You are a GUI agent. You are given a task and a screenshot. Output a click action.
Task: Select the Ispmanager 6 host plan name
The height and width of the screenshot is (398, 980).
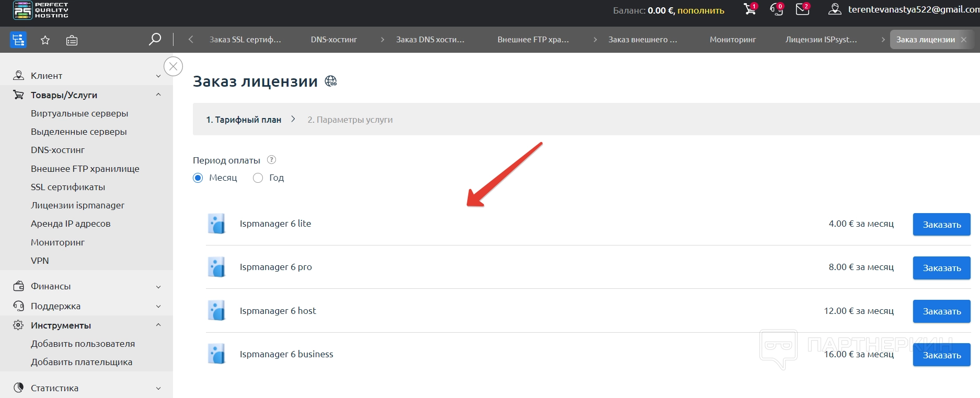pyautogui.click(x=278, y=311)
